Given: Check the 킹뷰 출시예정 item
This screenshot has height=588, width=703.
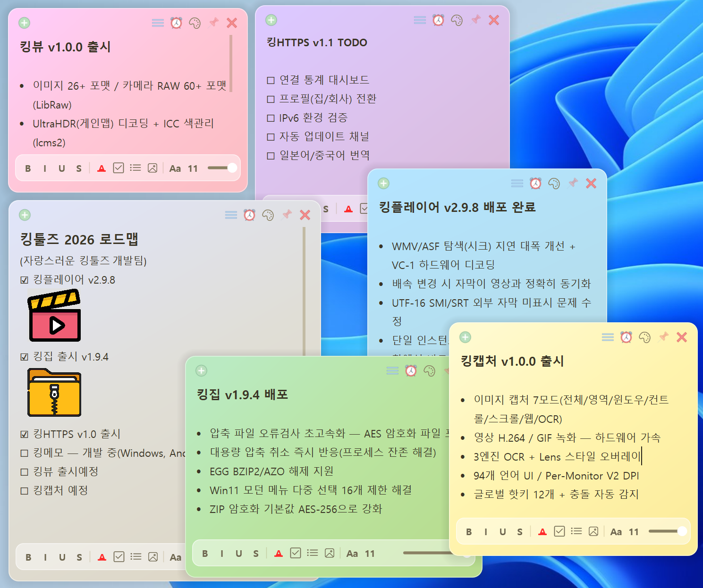Looking at the screenshot, I should click(x=25, y=472).
